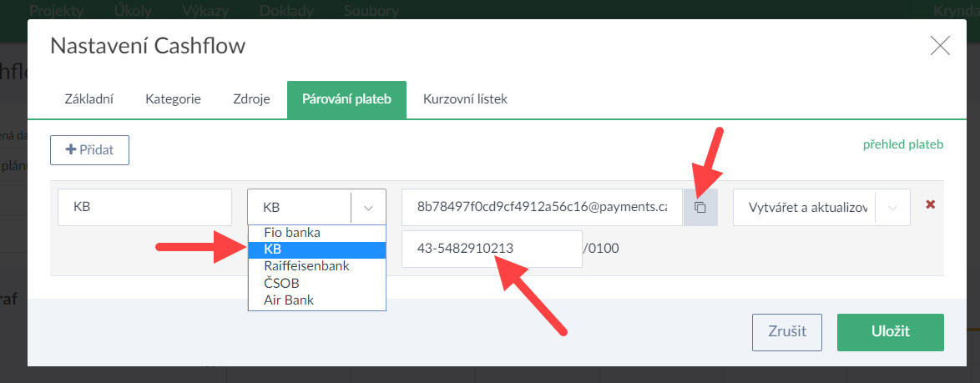Screen dimensions: 980x383
Task: Open the Kurzovní lístek tab
Action: pos(465,98)
